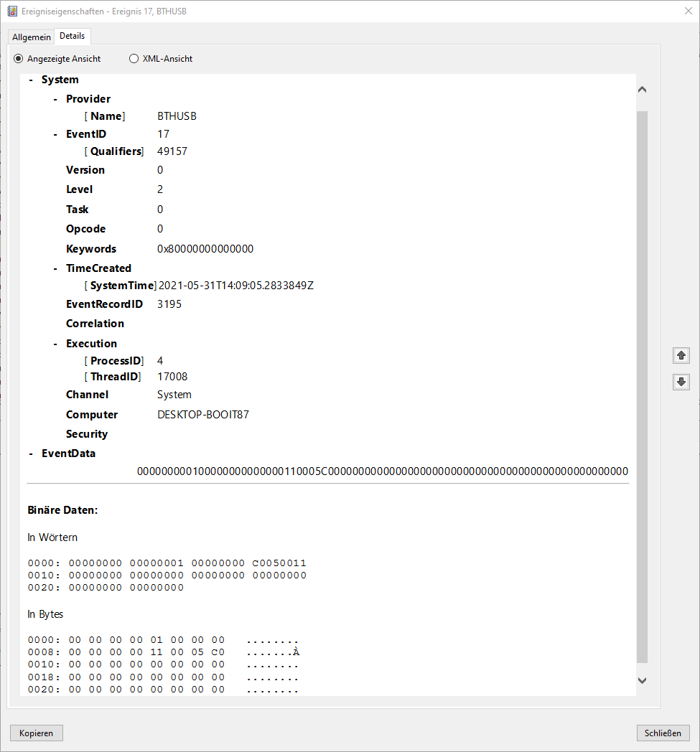Click the next event down arrow button

tap(681, 382)
